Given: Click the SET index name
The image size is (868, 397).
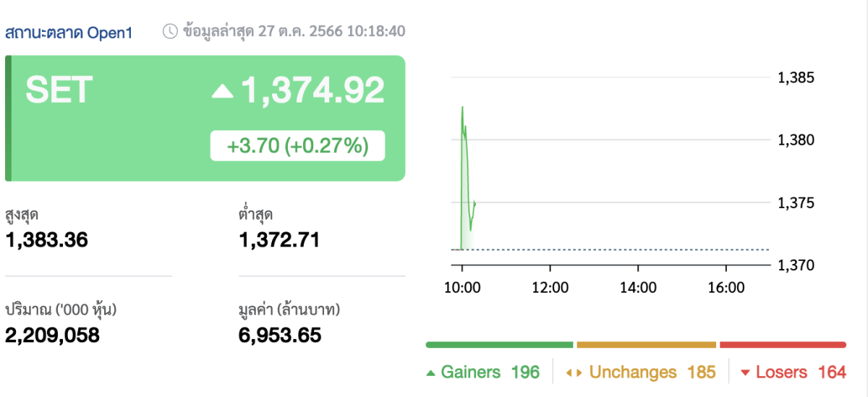Looking at the screenshot, I should coord(59,90).
